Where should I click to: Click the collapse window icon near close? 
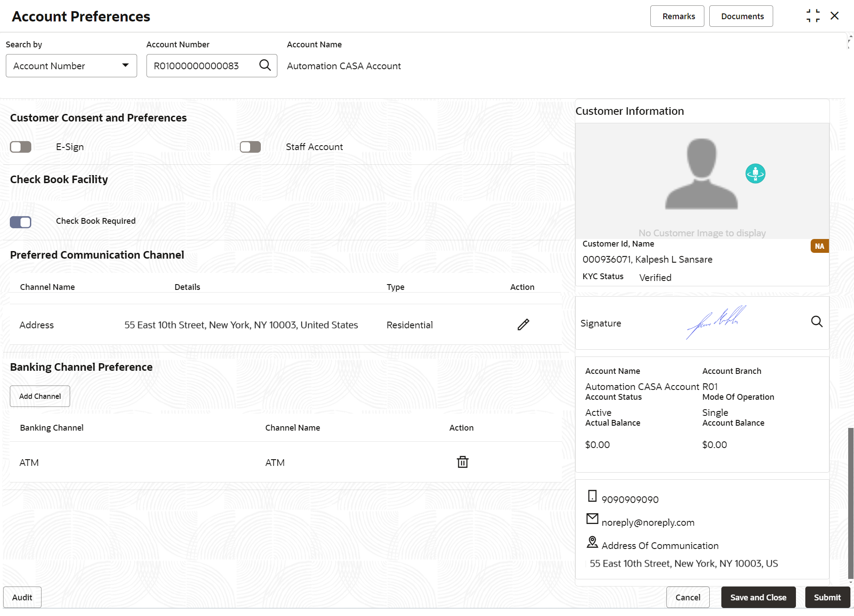813,16
